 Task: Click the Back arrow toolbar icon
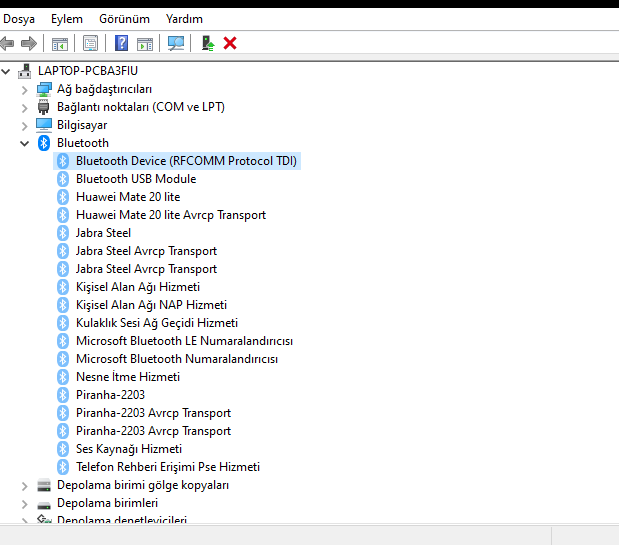click(7, 43)
